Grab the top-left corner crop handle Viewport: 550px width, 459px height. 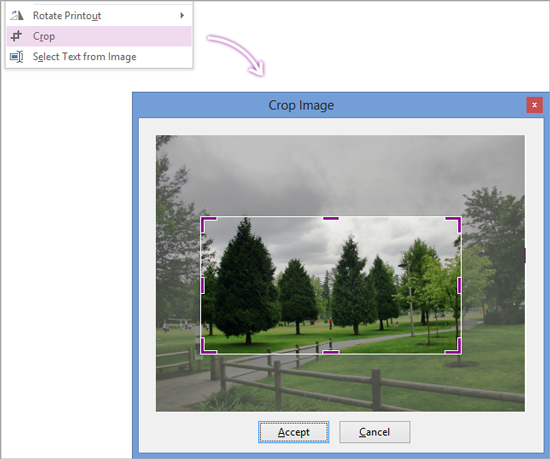coord(208,224)
